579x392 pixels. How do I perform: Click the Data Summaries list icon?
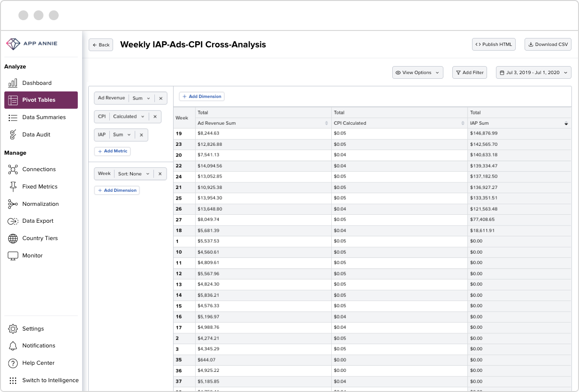coord(13,117)
